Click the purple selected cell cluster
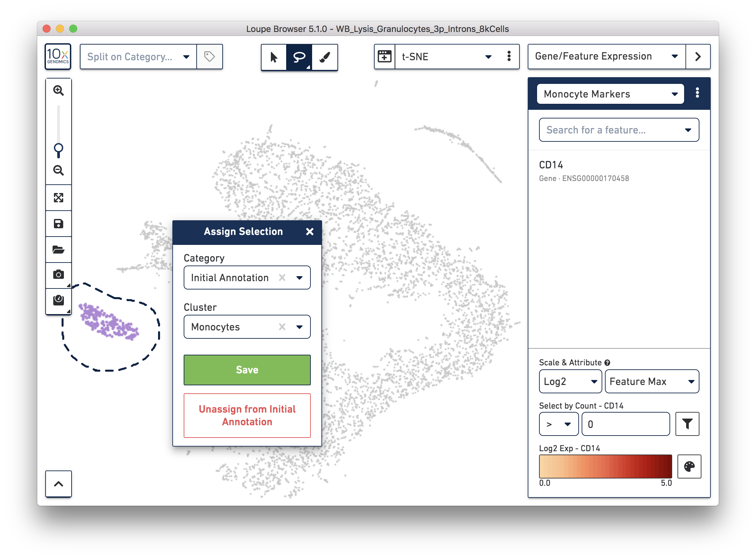The image size is (756, 559). click(108, 322)
